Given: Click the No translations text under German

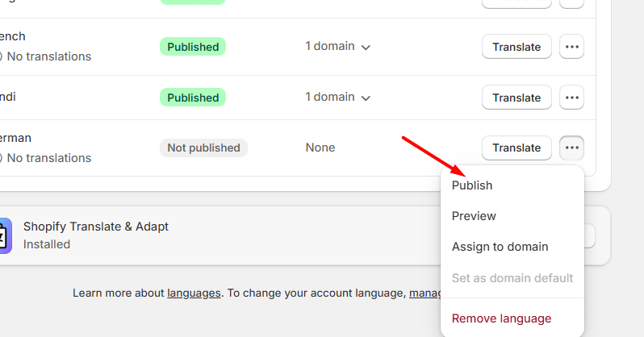Looking at the screenshot, I should click(48, 158).
